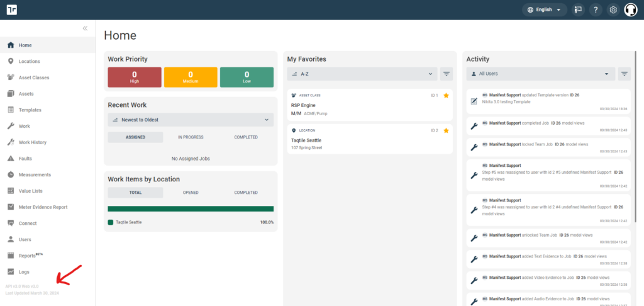Click the Taqtile Seattle legend entry
This screenshot has height=306, width=644.
(x=125, y=222)
